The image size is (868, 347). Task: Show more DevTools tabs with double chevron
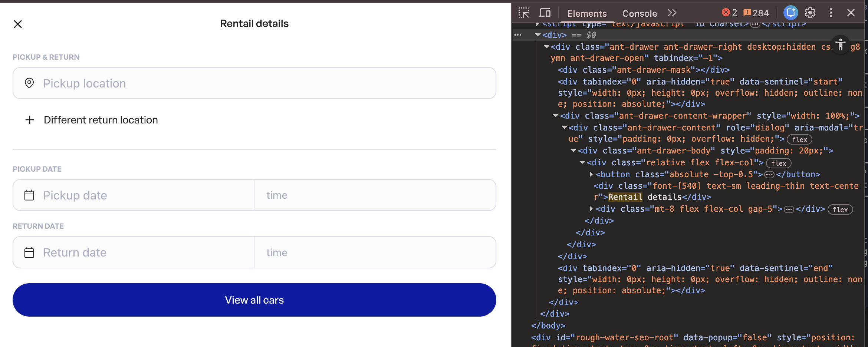click(x=672, y=13)
